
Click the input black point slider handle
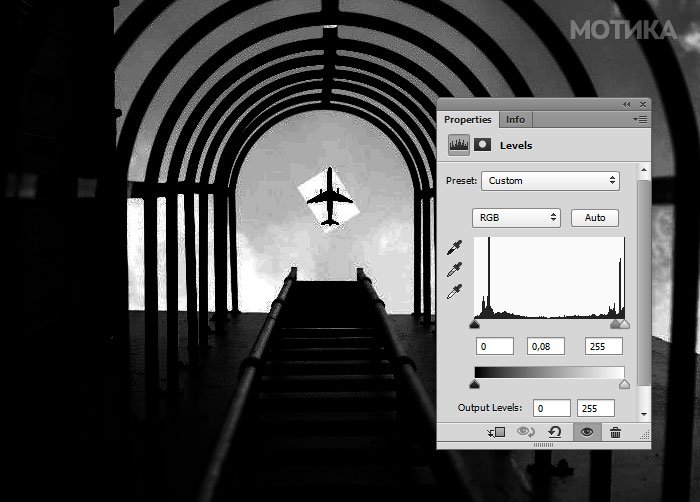point(474,324)
